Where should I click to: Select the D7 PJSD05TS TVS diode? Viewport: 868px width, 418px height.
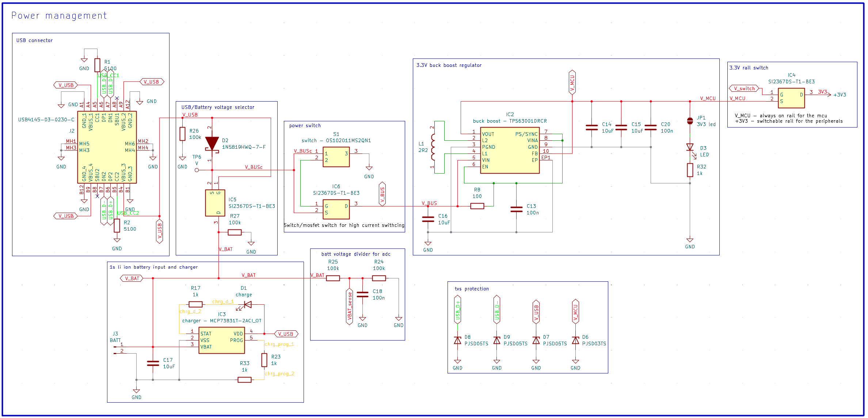[536, 340]
